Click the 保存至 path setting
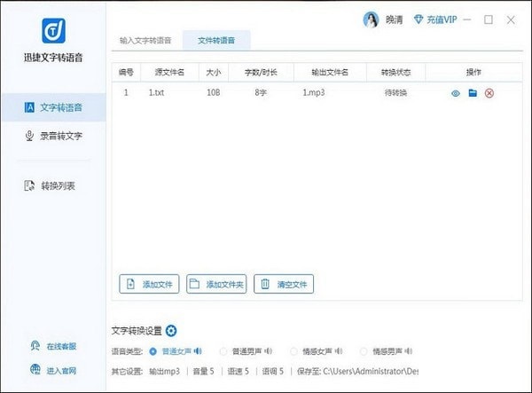This screenshot has width=532, height=393. (357, 372)
